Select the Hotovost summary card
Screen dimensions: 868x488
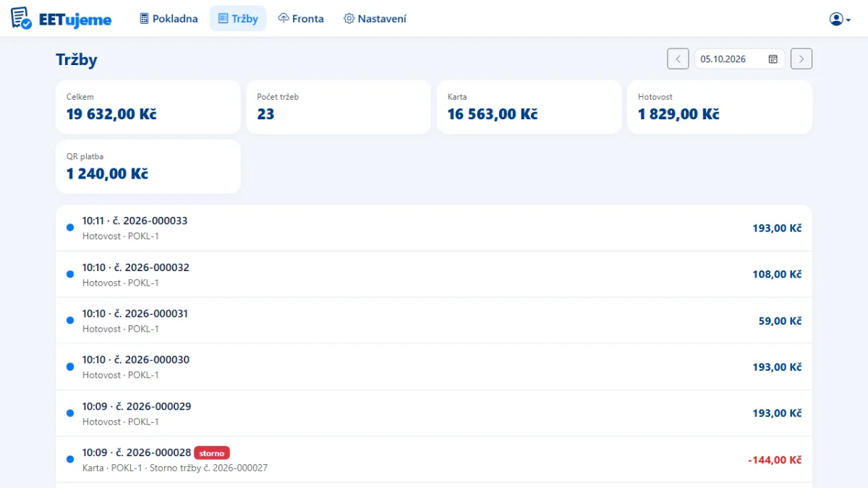point(720,107)
